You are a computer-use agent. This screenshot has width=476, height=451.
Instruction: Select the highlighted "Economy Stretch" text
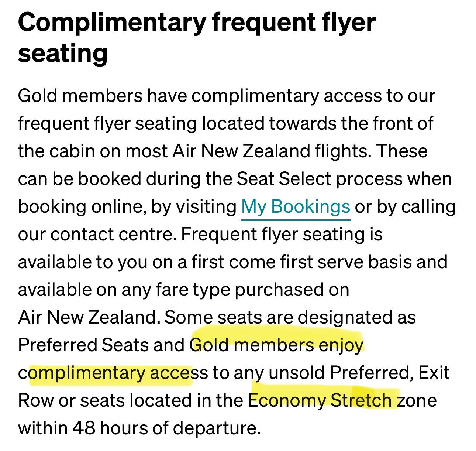tap(320, 400)
